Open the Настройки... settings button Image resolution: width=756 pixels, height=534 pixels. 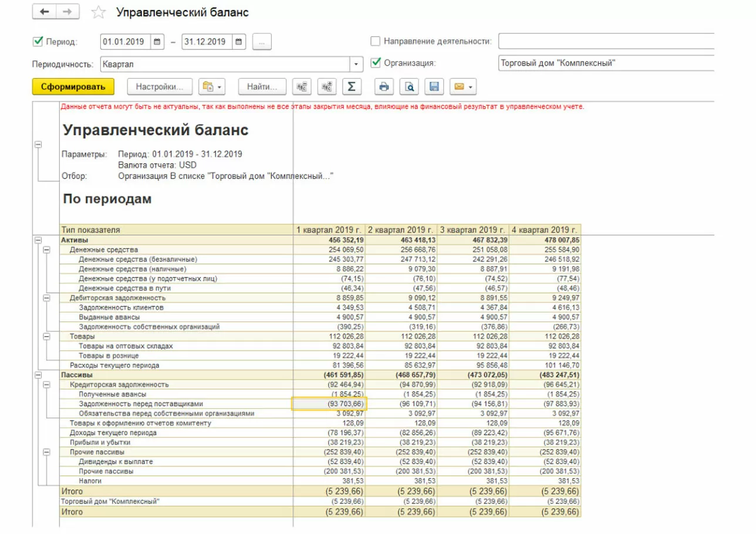tap(159, 87)
